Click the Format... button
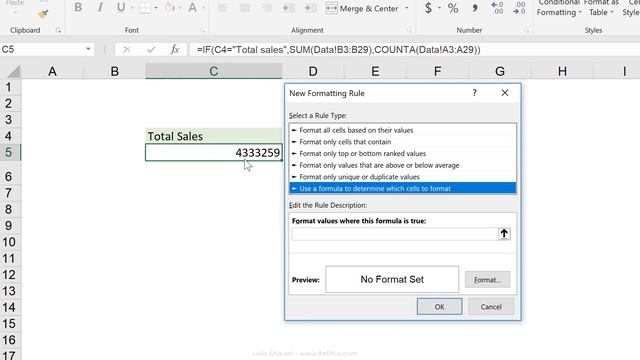 click(487, 280)
